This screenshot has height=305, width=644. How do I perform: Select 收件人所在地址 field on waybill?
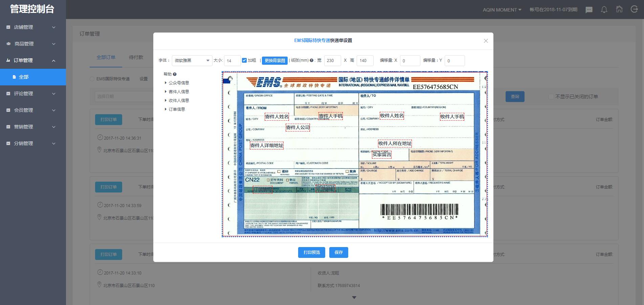tap(395, 143)
